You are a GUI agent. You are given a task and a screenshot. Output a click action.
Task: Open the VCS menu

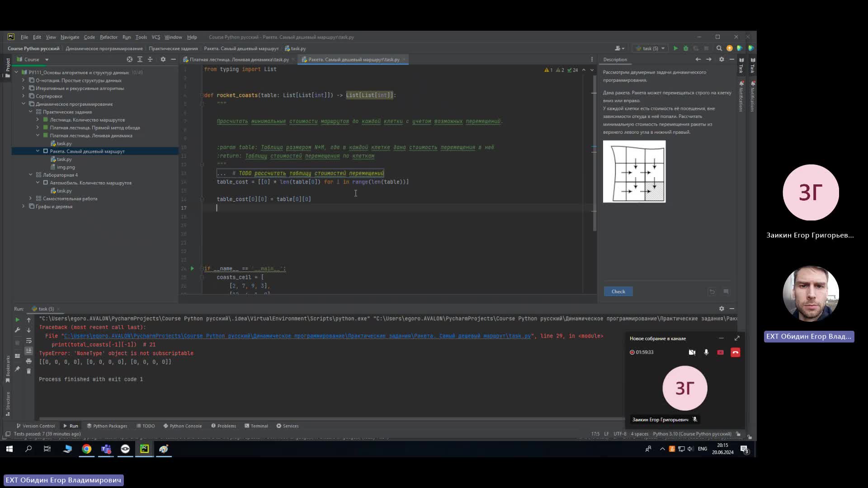(x=156, y=37)
